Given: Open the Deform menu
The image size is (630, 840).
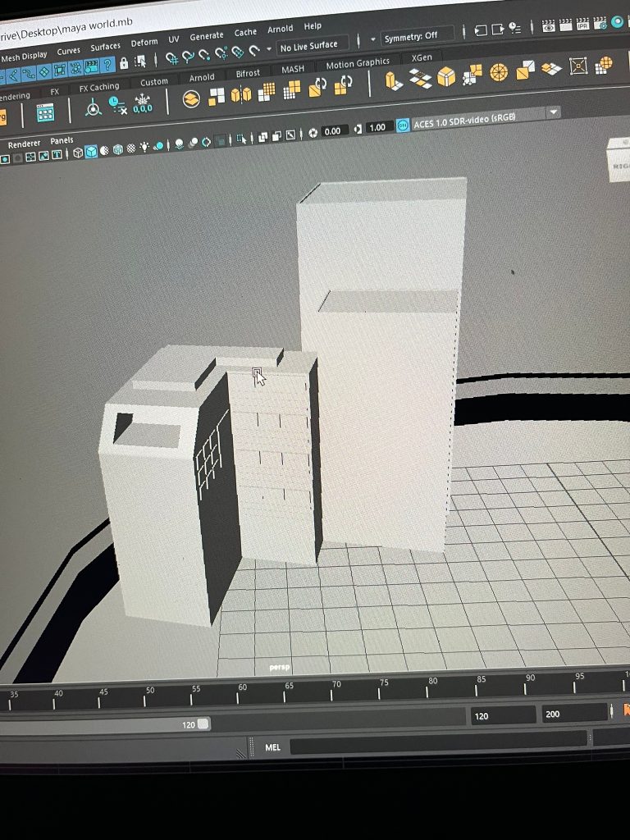Looking at the screenshot, I should point(144,43).
